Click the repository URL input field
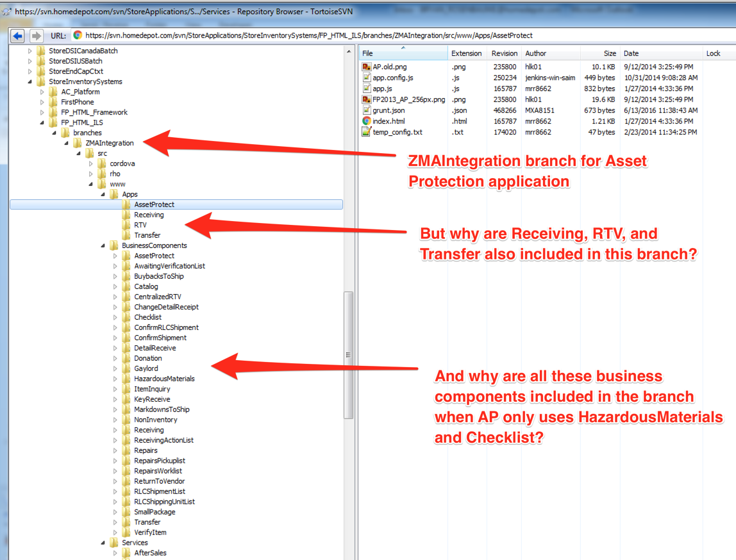The height and width of the screenshot is (560, 736). coord(403,36)
